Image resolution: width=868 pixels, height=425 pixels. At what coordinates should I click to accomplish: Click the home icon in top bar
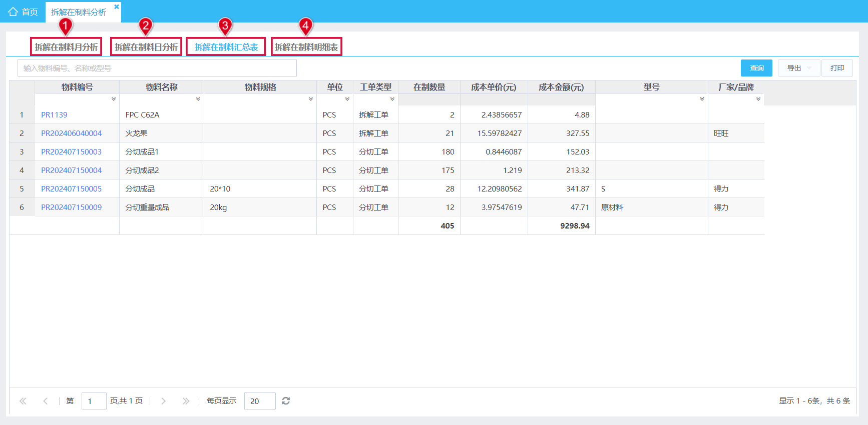[13, 11]
